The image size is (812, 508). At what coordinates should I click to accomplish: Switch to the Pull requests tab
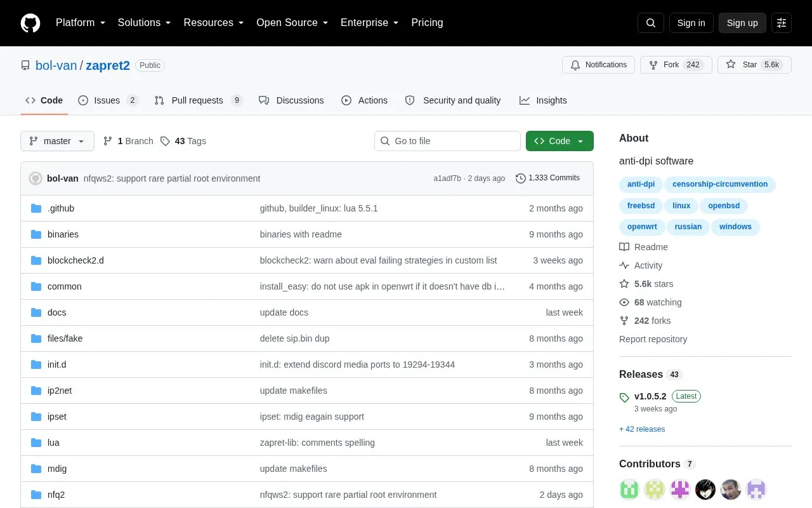[199, 100]
